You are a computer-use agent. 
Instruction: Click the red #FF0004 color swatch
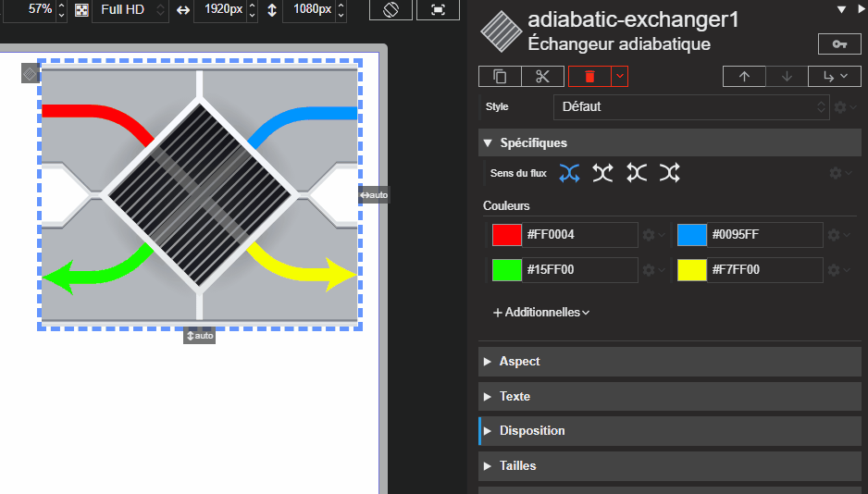click(x=507, y=235)
